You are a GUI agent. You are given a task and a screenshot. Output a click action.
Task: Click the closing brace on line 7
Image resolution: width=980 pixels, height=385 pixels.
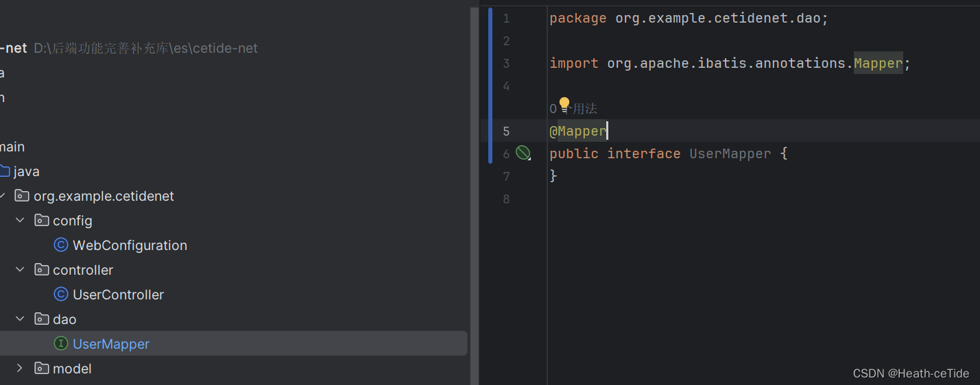pyautogui.click(x=553, y=176)
